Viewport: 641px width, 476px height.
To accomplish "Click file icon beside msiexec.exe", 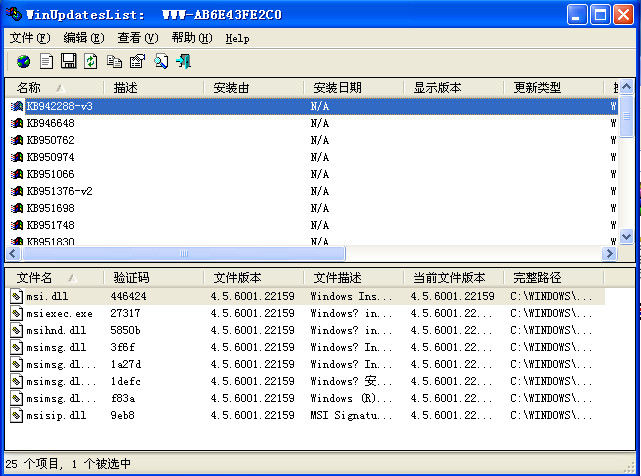I will [x=16, y=313].
